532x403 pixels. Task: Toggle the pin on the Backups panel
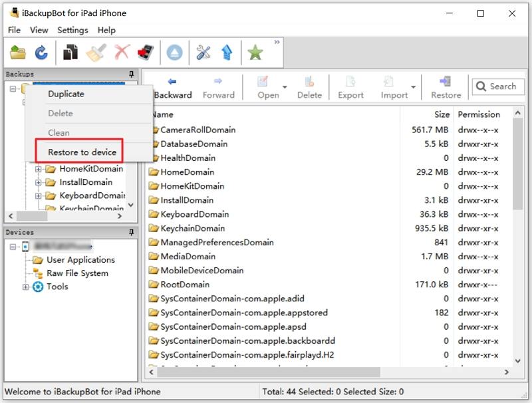131,74
